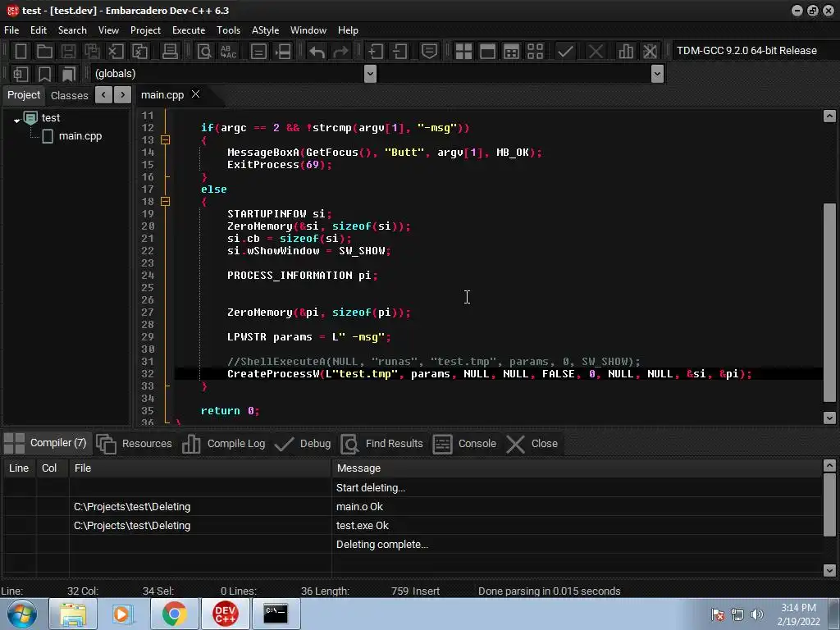The image size is (840, 630).
Task: Click the Run window toolbar icon
Action: click(x=487, y=52)
